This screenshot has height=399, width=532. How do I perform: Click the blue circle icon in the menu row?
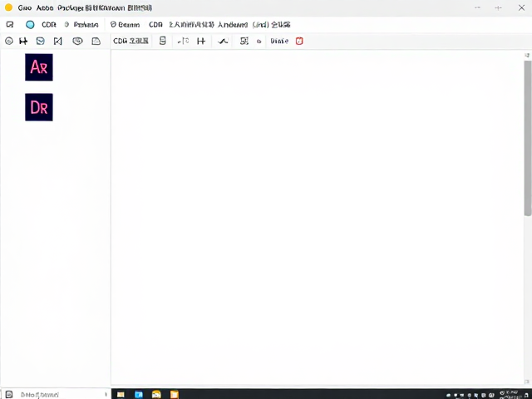[30, 25]
